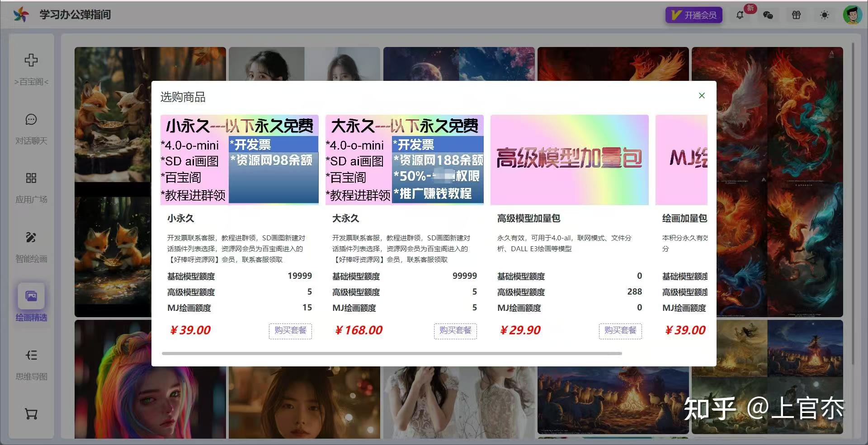Open the 对话聊天 chat icon
This screenshot has height=445, width=868.
click(x=31, y=119)
